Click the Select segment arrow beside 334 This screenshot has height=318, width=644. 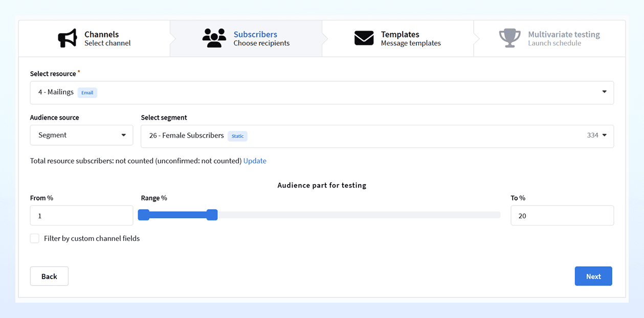pyautogui.click(x=604, y=135)
